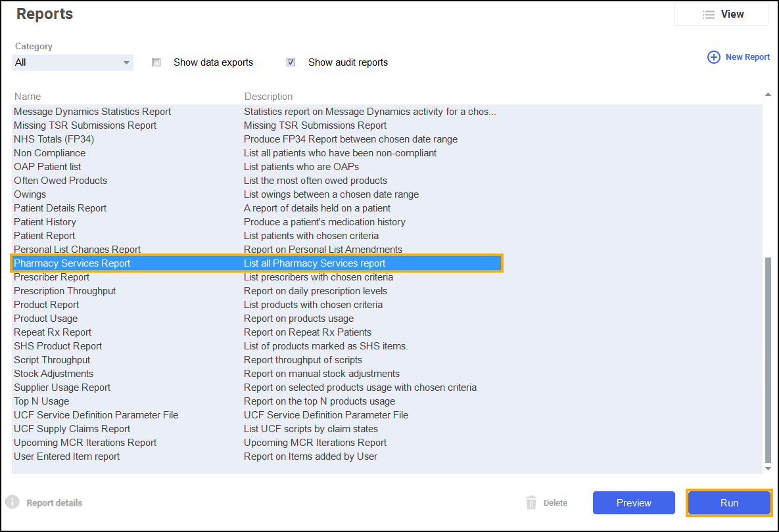Click the plus icon for New Report
This screenshot has height=532, width=779.
(713, 57)
